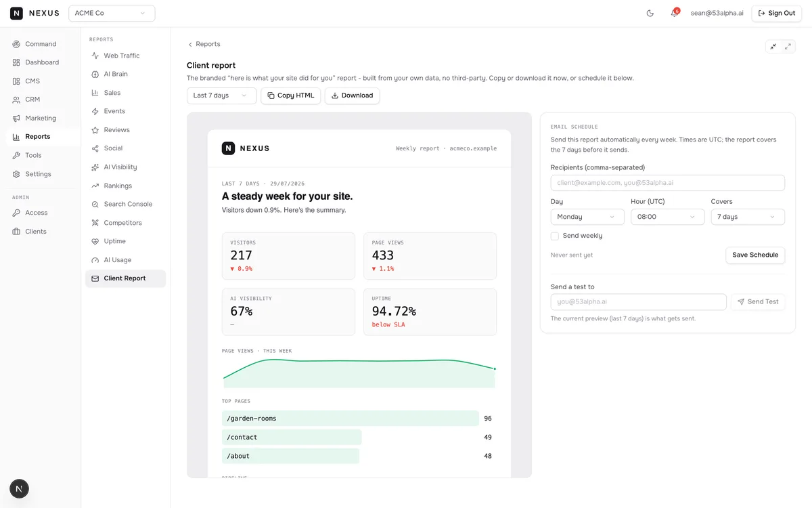Click the Page Views 433 metric card
The width and height of the screenshot is (812, 508).
(430, 256)
